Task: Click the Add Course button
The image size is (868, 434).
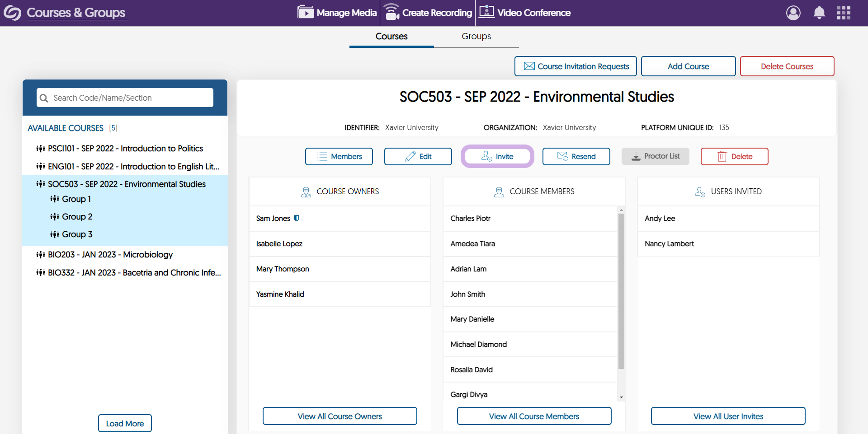Action: tap(688, 66)
